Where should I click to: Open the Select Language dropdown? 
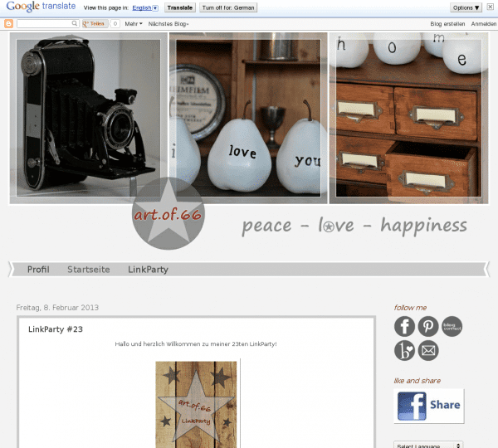click(x=427, y=446)
